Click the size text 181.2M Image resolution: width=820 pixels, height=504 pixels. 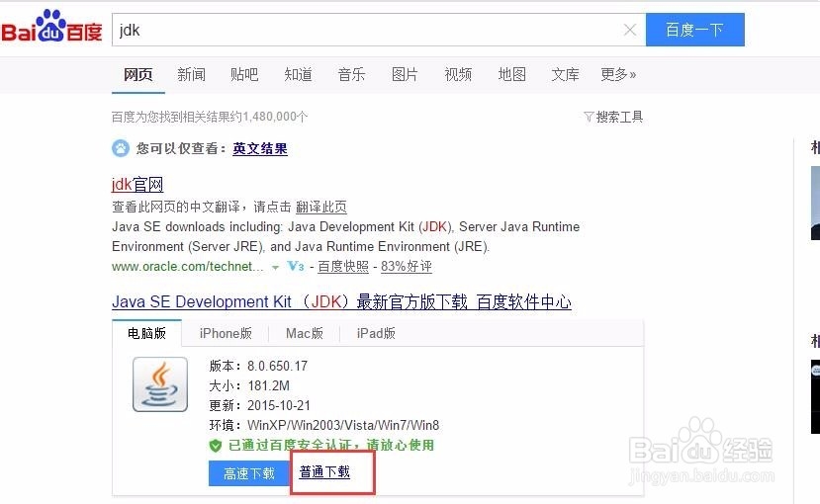(x=268, y=386)
